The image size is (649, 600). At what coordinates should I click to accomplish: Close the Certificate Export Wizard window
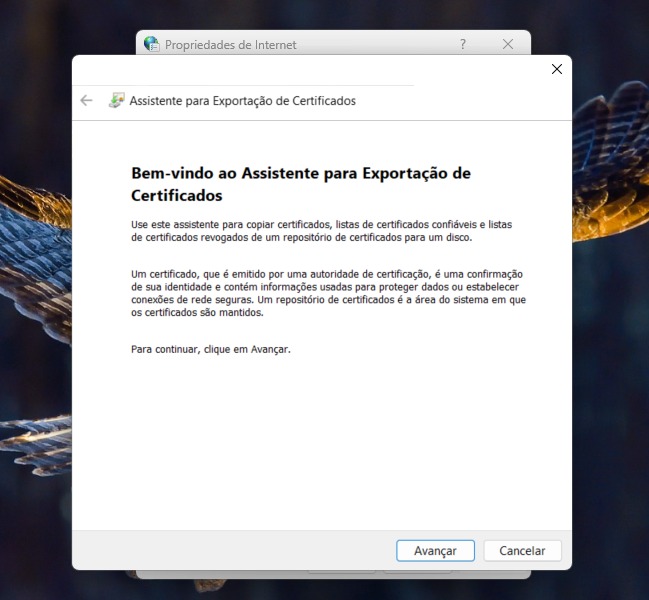tap(557, 69)
